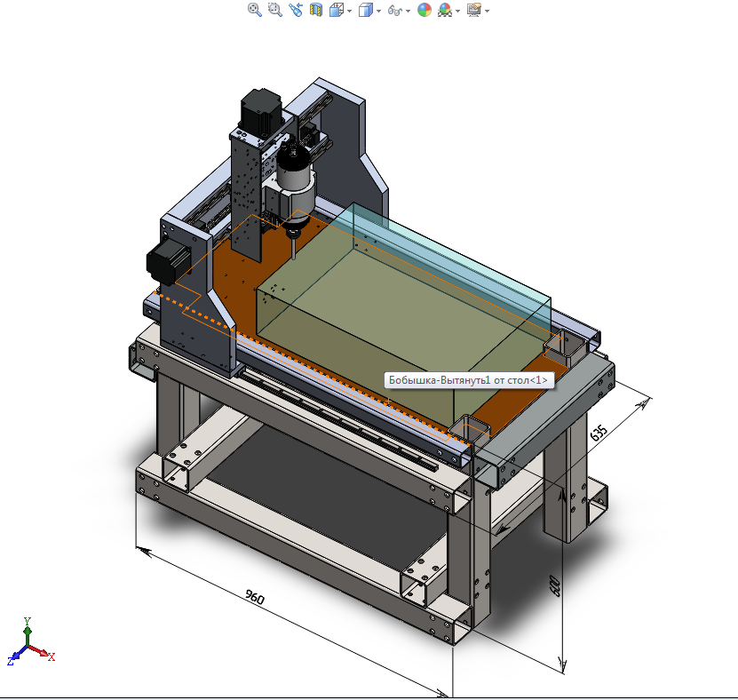The image size is (738, 700).
Task: Click the Previous View icon
Action: 296,10
